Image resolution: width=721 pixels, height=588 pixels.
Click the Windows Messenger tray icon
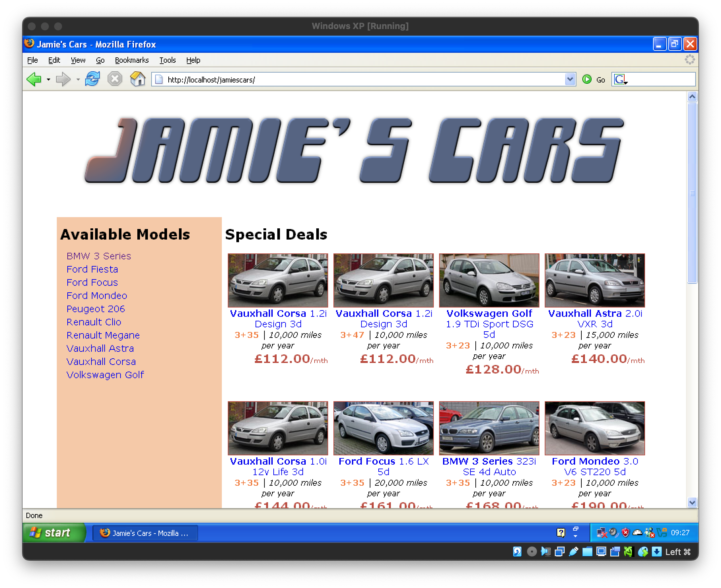649,533
